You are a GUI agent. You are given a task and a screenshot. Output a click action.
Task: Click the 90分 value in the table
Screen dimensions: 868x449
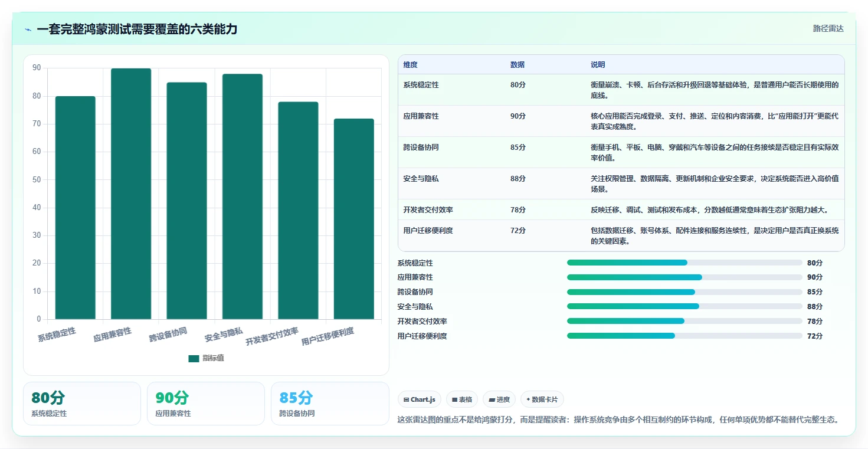point(518,116)
